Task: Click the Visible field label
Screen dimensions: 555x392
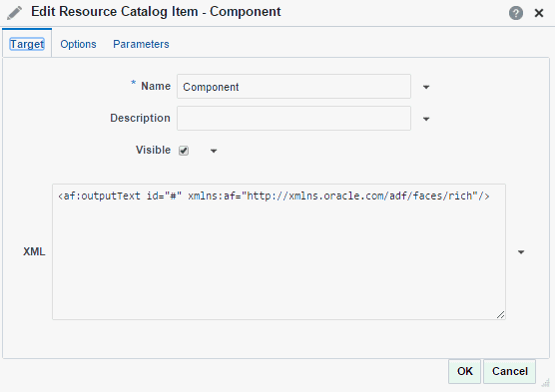Action: [153, 150]
